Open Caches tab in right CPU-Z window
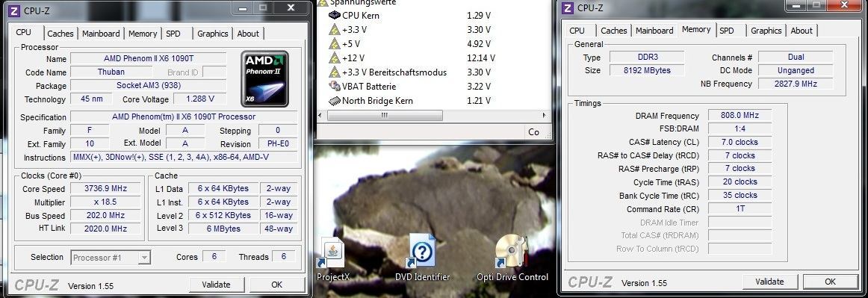868x298 pixels. [614, 31]
